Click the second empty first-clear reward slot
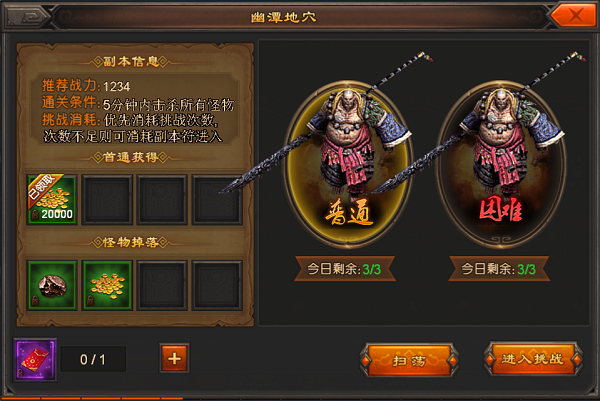This screenshot has height=401, width=600. tap(107, 199)
